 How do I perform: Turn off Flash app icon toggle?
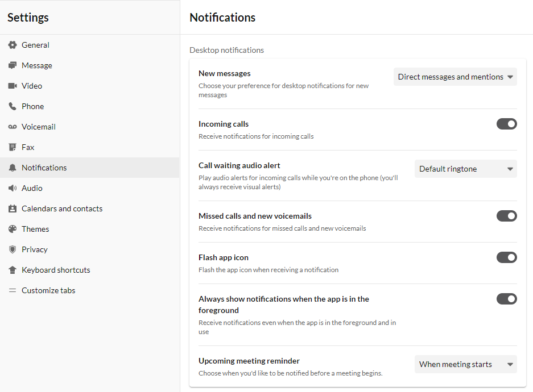pos(506,257)
